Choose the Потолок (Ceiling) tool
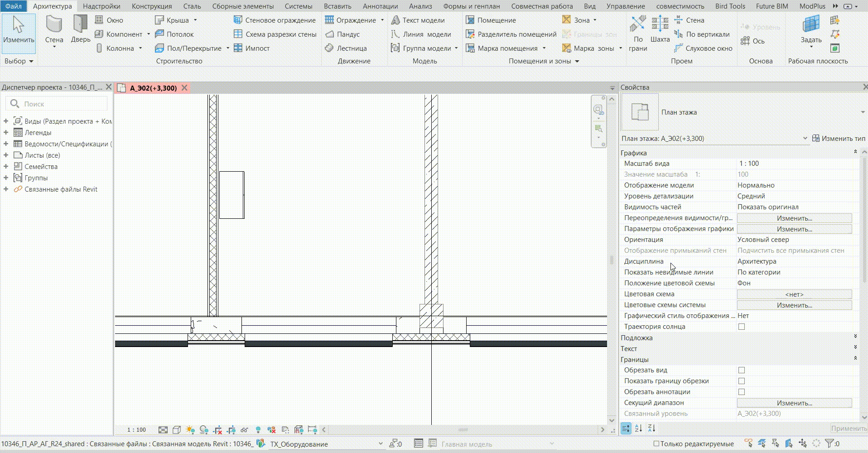 pyautogui.click(x=174, y=34)
